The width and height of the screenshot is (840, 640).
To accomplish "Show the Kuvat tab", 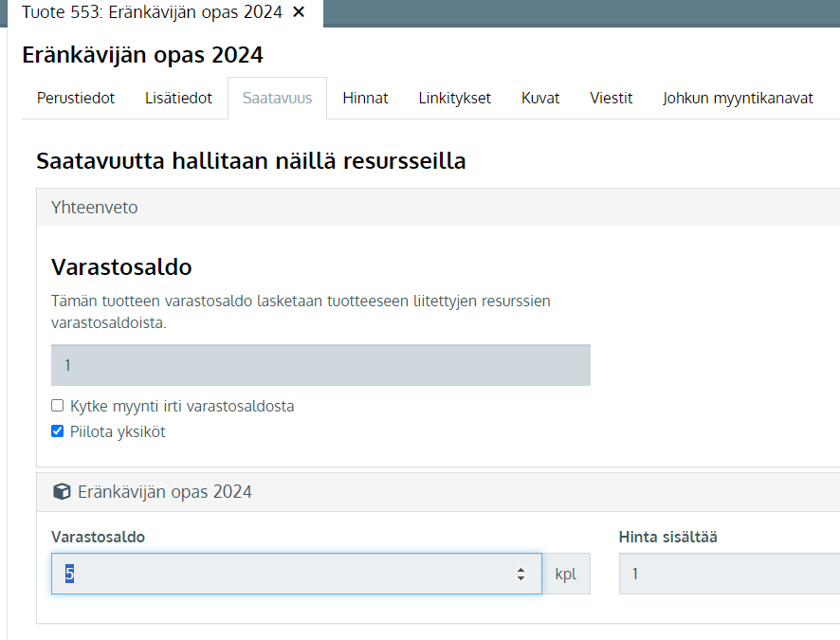I will click(x=540, y=98).
